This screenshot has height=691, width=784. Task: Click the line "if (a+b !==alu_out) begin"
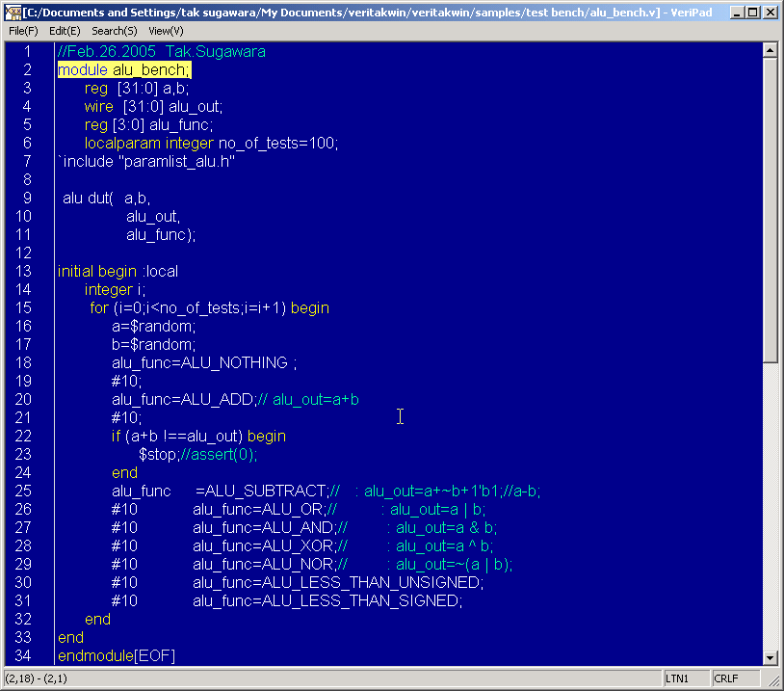point(199,437)
